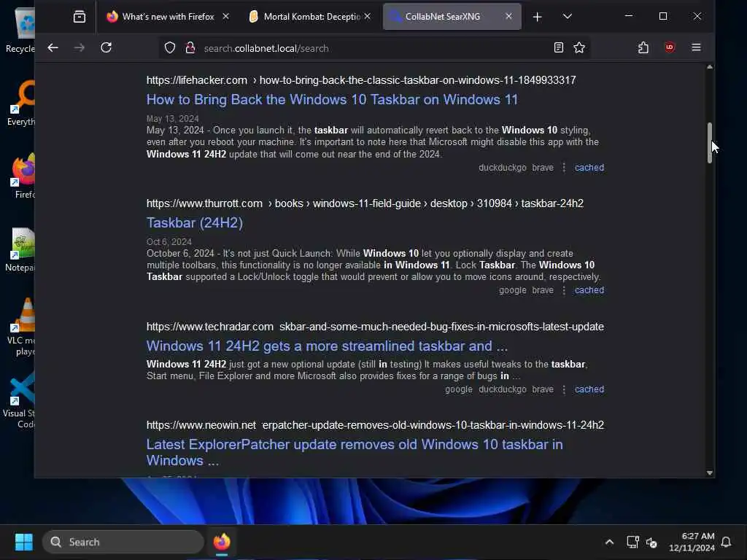The width and height of the screenshot is (747, 560).
Task: Open the notifications bell icon
Action: click(726, 542)
